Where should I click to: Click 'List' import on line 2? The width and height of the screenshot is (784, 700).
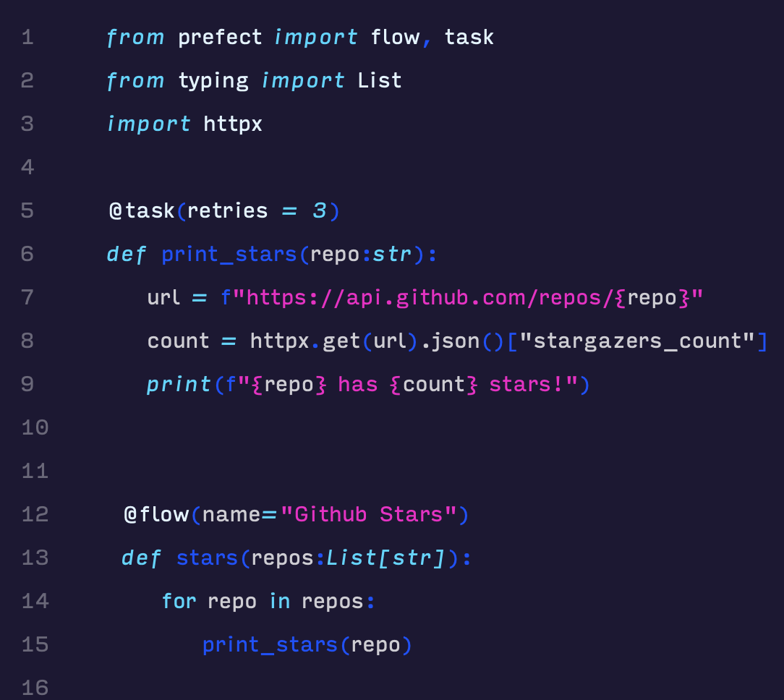tap(380, 81)
